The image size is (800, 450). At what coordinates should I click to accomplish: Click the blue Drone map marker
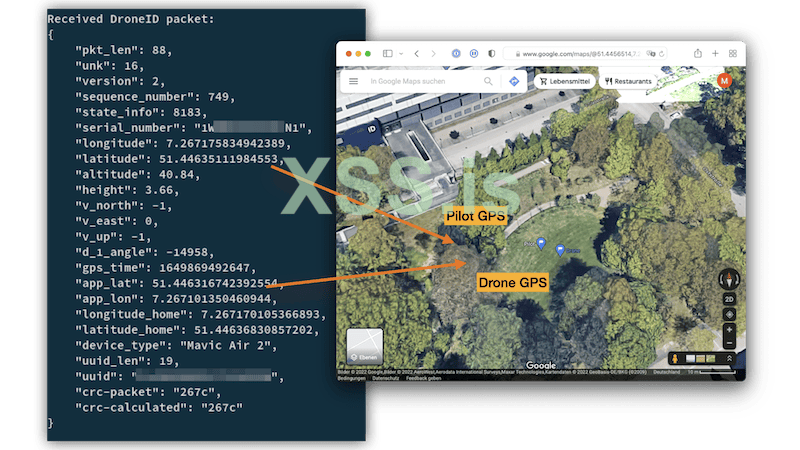click(560, 250)
